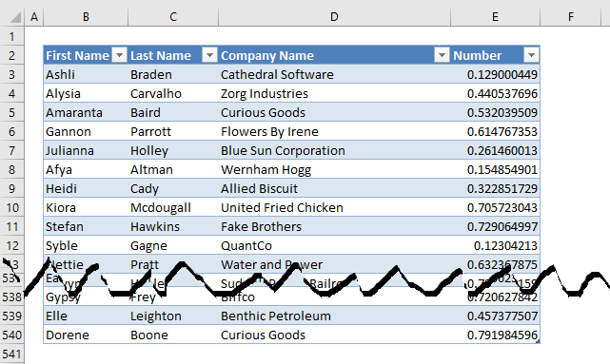The height and width of the screenshot is (364, 610).
Task: Select column D header
Action: click(x=334, y=17)
